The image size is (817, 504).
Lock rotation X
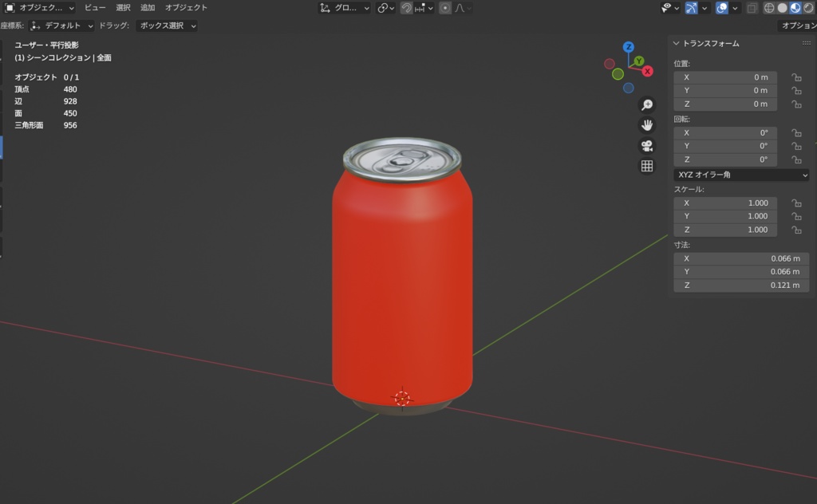point(796,132)
